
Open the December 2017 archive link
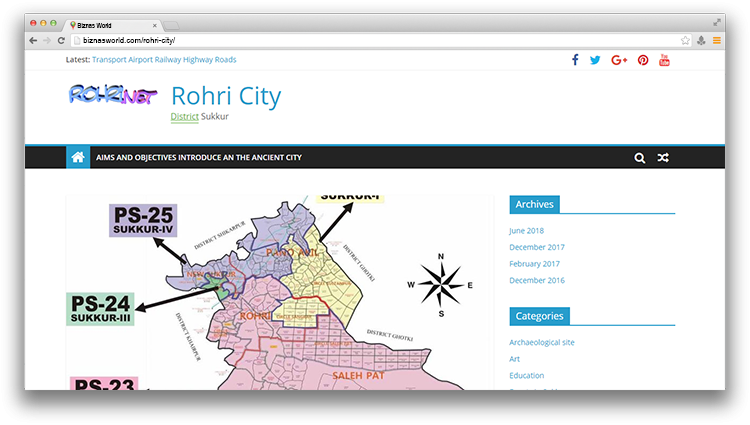[x=536, y=247]
